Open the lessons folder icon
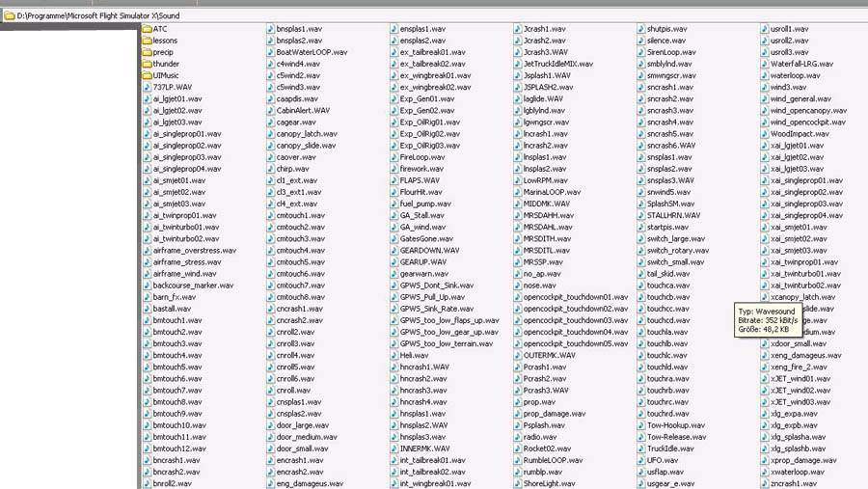Image resolution: width=868 pixels, height=489 pixels. [147, 41]
